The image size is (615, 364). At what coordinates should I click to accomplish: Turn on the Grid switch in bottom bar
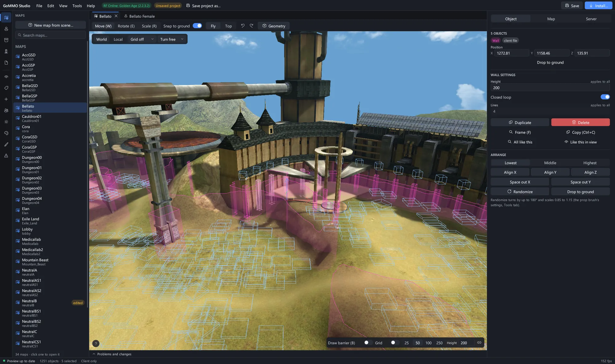[x=394, y=342]
